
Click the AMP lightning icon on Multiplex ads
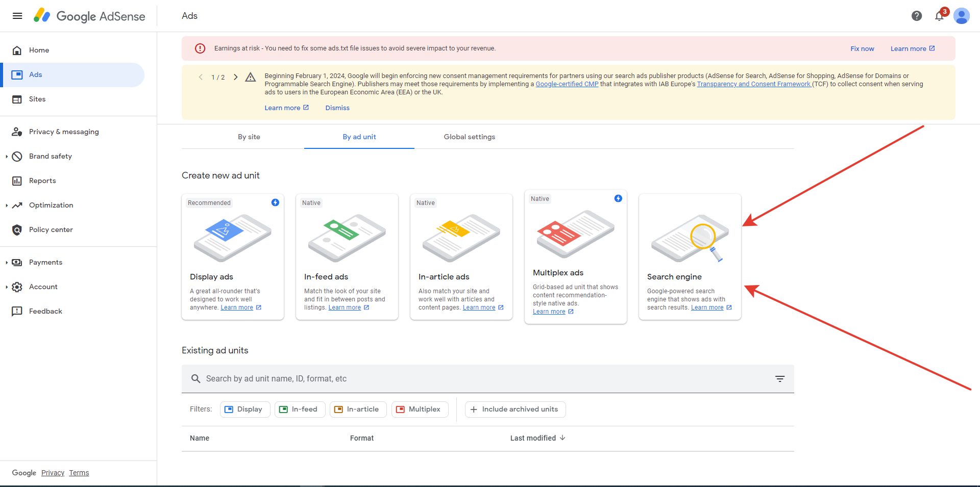coord(618,198)
